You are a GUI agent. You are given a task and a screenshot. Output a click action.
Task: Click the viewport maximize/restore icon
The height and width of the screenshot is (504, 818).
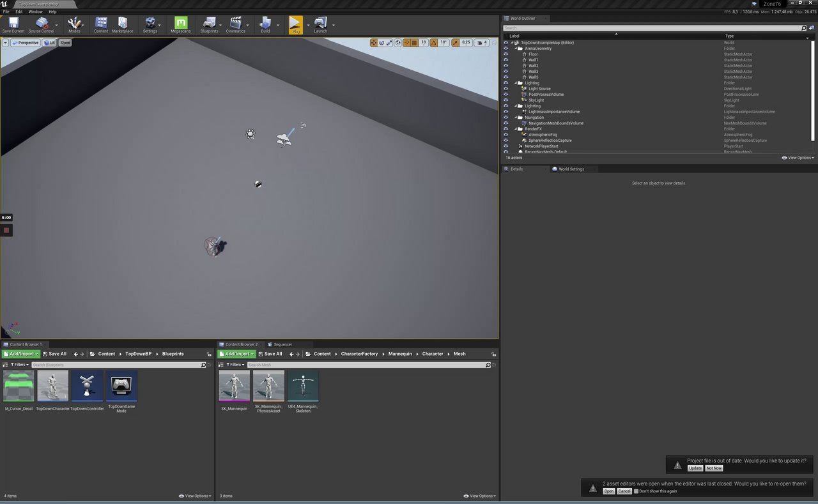(494, 43)
